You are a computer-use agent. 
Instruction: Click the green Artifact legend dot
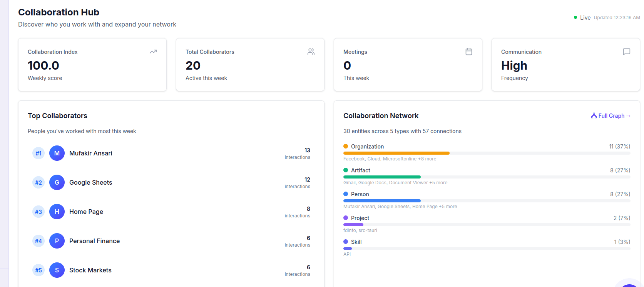[x=346, y=170]
